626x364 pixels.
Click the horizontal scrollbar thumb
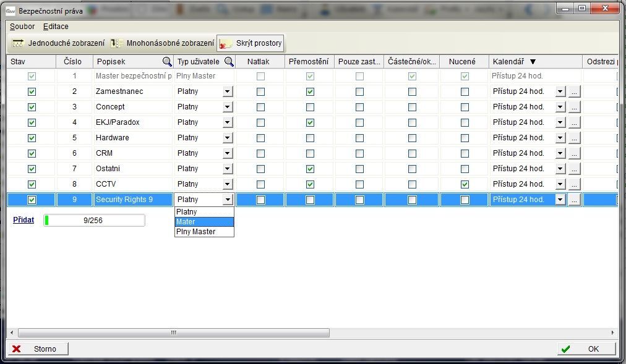point(173,332)
